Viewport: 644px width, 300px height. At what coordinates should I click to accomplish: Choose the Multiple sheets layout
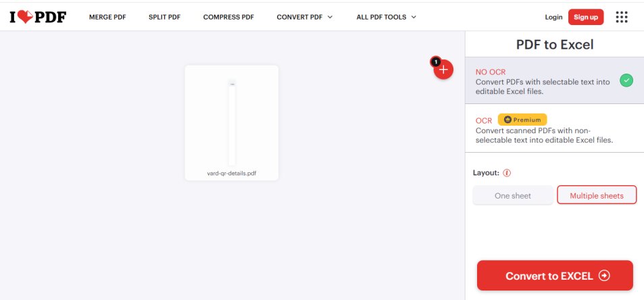596,196
